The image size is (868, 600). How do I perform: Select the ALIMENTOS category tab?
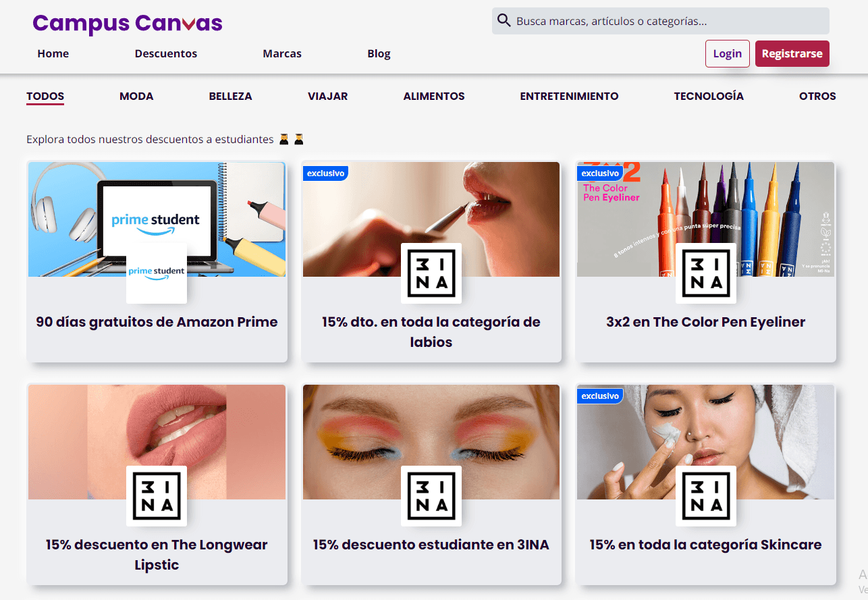[x=434, y=97]
